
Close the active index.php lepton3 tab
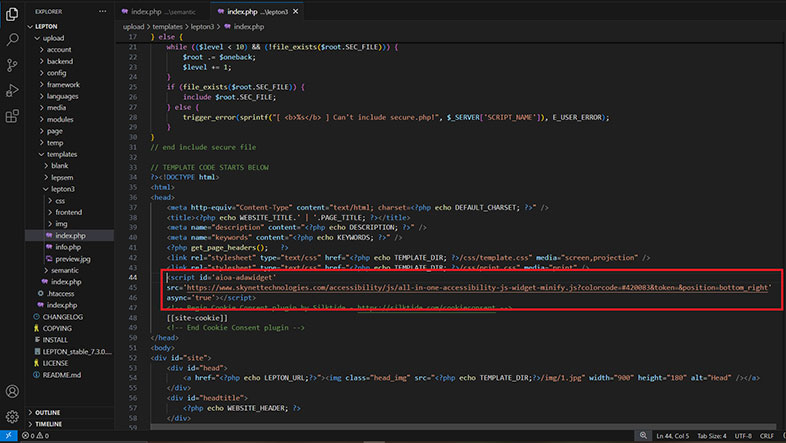[x=296, y=12]
